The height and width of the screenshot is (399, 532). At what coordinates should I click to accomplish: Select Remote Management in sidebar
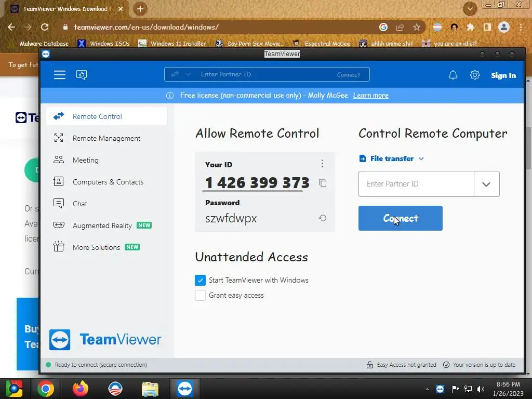click(107, 138)
